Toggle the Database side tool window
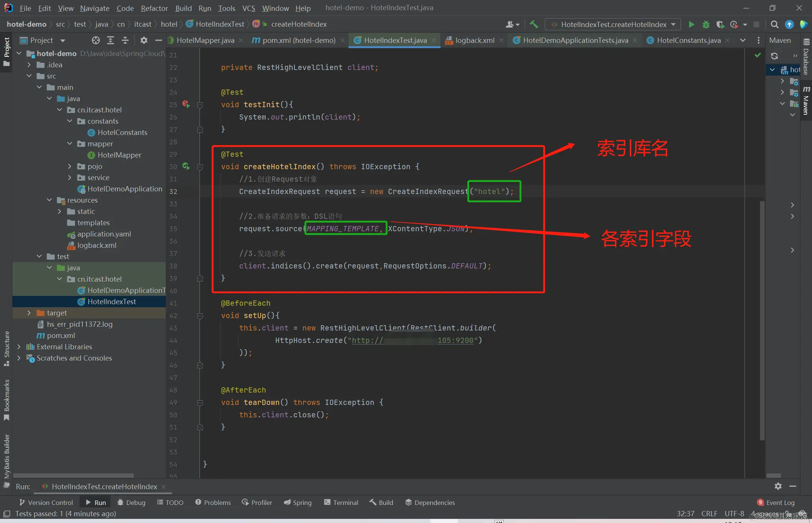Screen dimensions: 812x523 click(x=806, y=58)
